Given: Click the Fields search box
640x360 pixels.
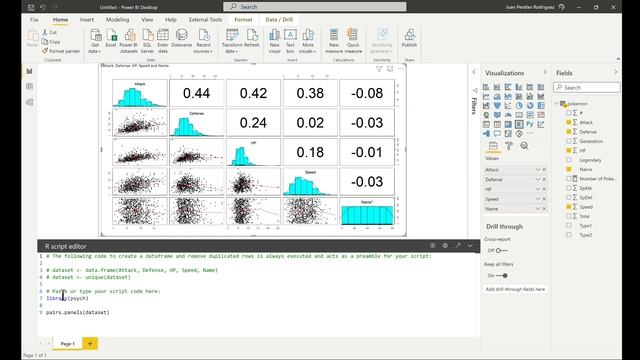Looking at the screenshot, I should pyautogui.click(x=587, y=87).
